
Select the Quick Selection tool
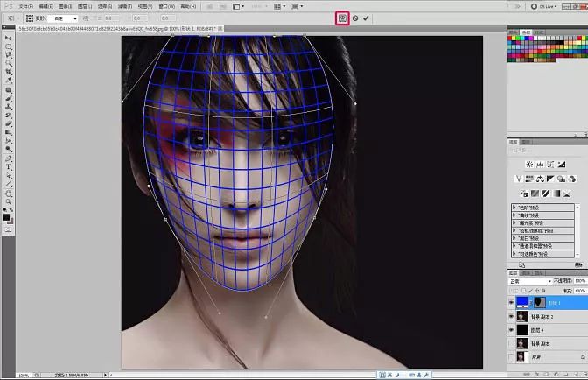(8, 63)
